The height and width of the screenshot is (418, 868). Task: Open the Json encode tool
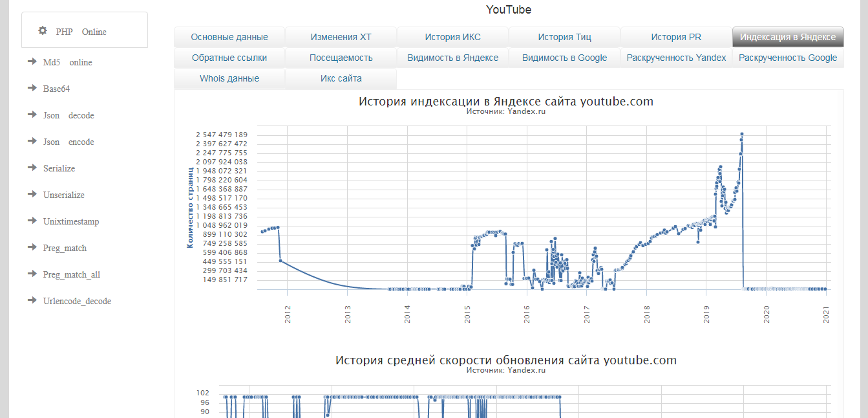(68, 142)
